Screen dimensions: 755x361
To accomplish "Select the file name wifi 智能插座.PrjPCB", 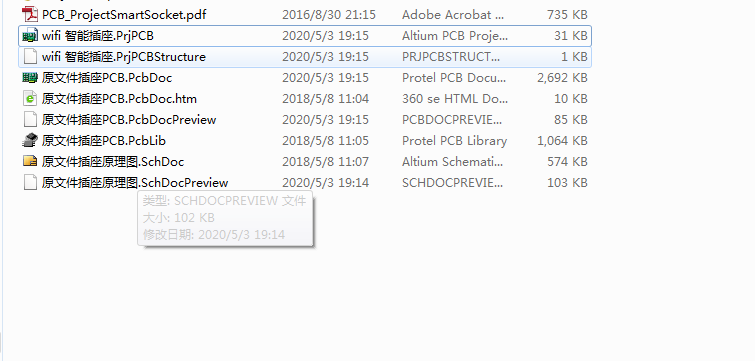I will (98, 36).
